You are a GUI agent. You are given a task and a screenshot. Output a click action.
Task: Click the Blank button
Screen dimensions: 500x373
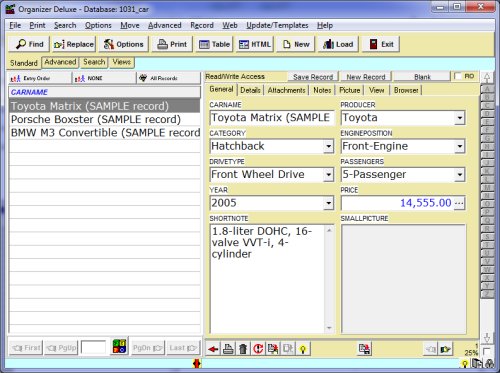tap(422, 77)
